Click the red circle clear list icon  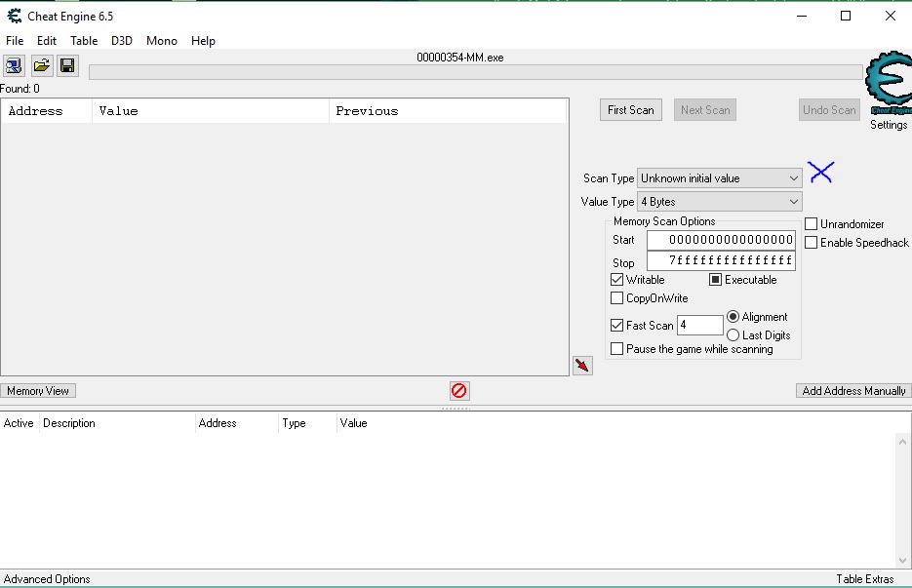[458, 390]
